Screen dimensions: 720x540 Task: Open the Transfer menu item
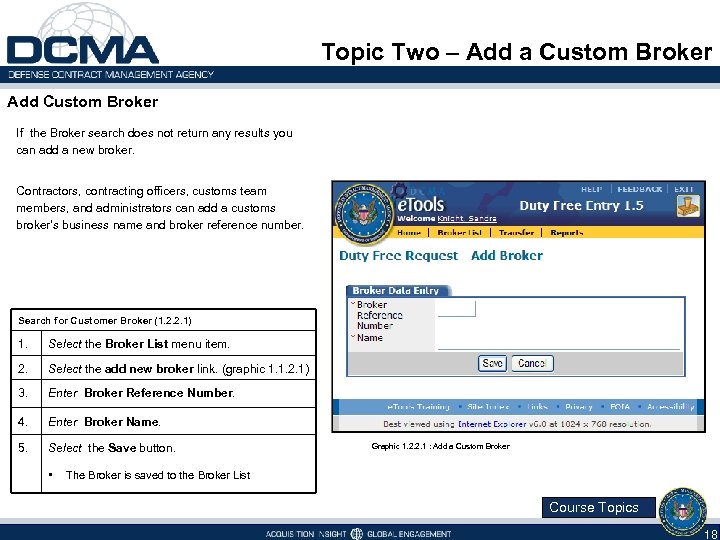click(x=516, y=233)
